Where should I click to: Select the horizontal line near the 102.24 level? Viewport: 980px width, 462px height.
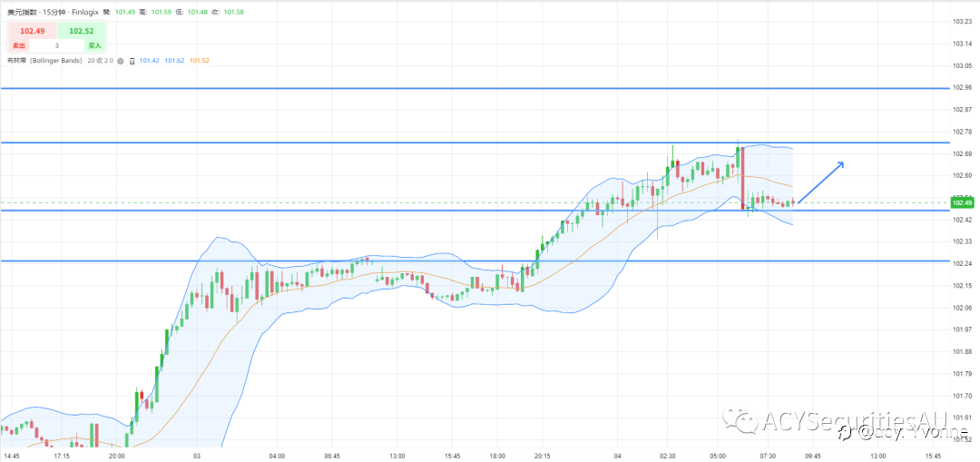475,260
